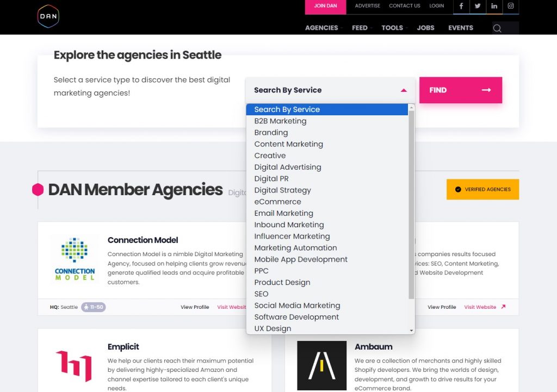Click the search magnifier icon

pyautogui.click(x=497, y=28)
